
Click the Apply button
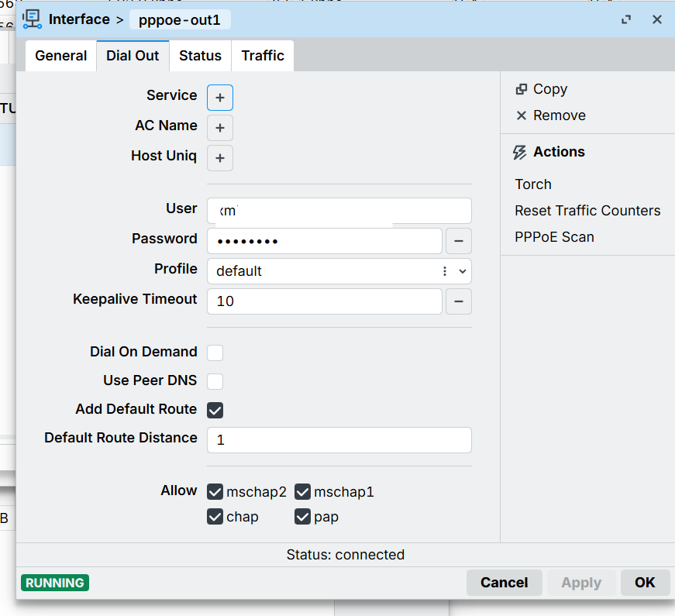pos(581,583)
